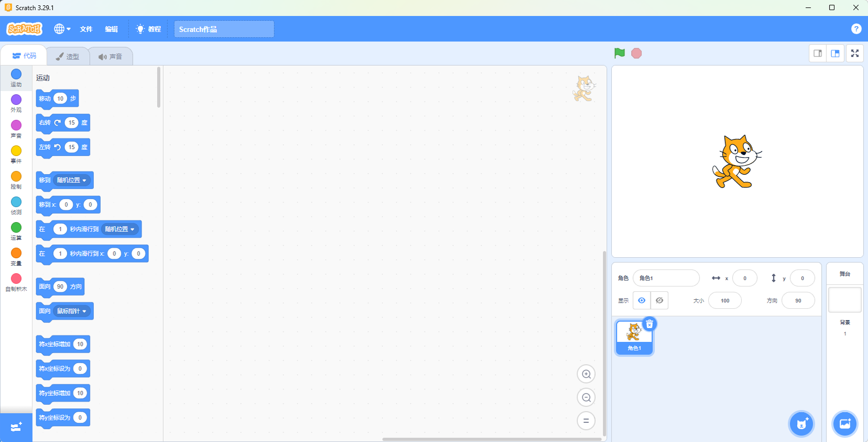
Task: Select the 外观 purple category
Action: point(16,103)
